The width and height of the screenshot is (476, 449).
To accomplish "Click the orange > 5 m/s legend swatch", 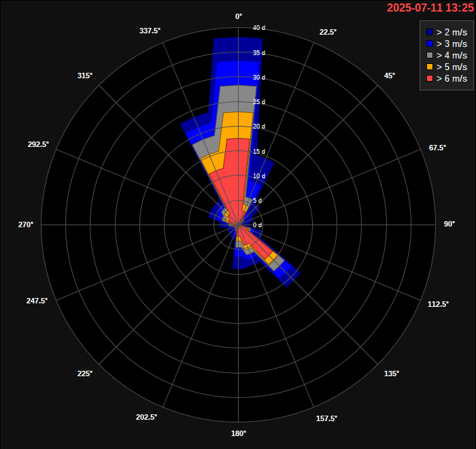I will tap(430, 67).
